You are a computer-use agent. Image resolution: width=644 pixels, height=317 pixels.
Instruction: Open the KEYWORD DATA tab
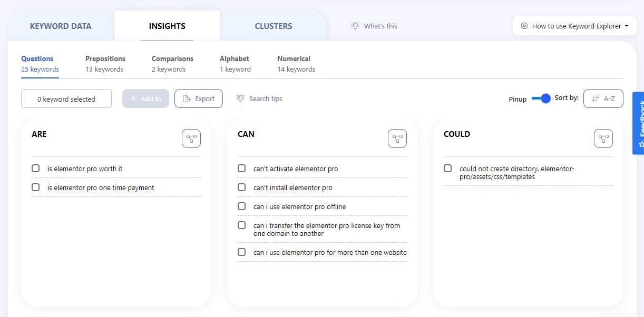(x=61, y=26)
